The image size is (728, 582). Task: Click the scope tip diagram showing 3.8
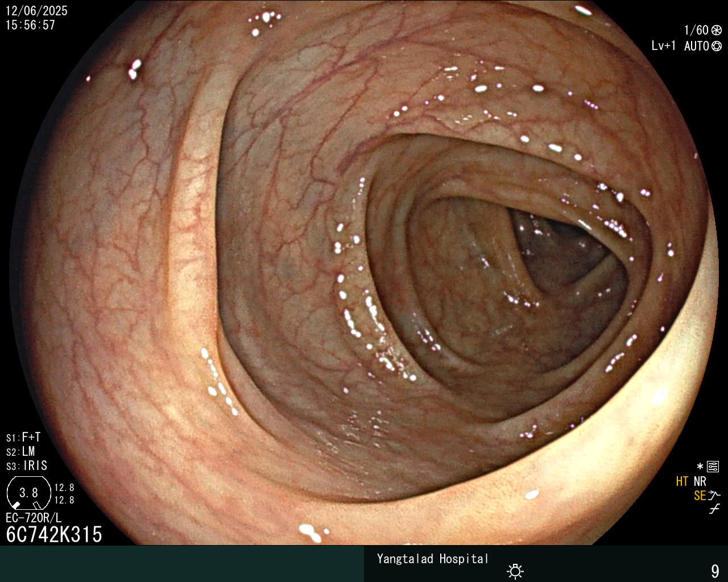point(29,493)
